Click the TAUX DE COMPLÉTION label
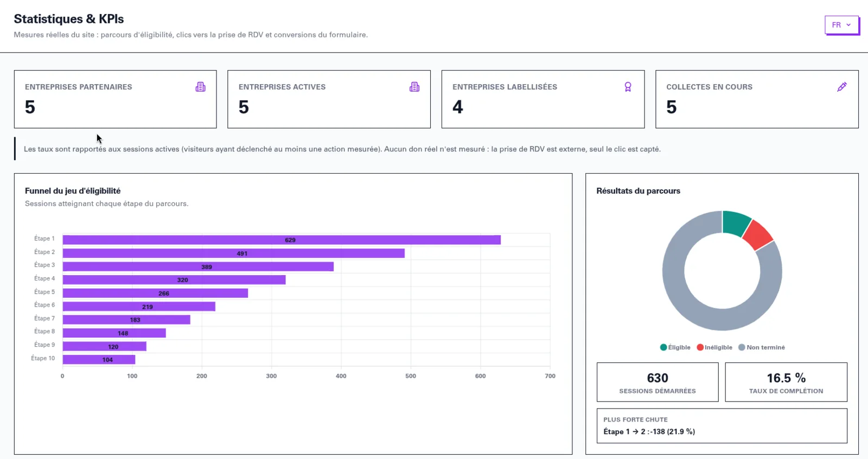This screenshot has height=459, width=868. tap(786, 391)
